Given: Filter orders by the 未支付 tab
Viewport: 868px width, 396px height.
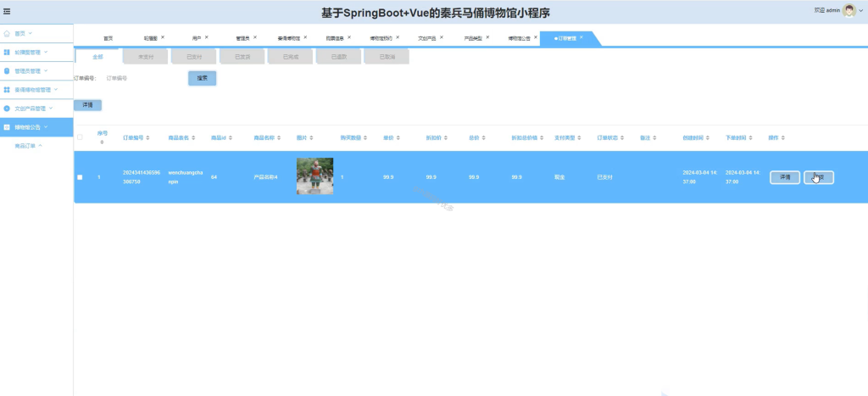Looking at the screenshot, I should pos(146,57).
